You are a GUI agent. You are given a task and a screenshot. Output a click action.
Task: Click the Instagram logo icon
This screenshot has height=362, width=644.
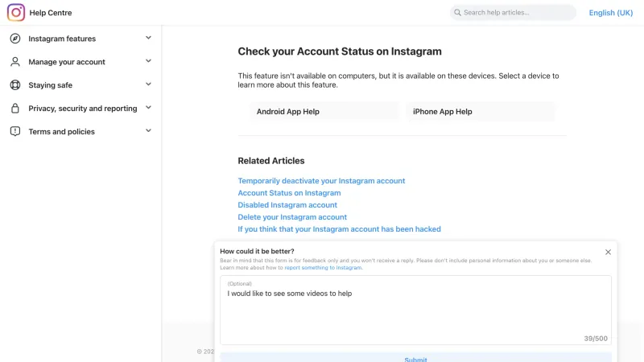(16, 13)
